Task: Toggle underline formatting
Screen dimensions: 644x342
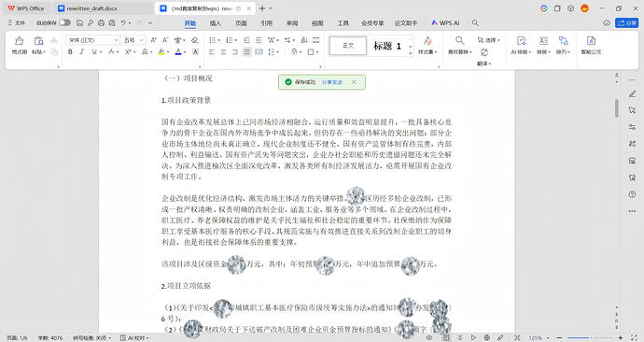Action: (94, 51)
